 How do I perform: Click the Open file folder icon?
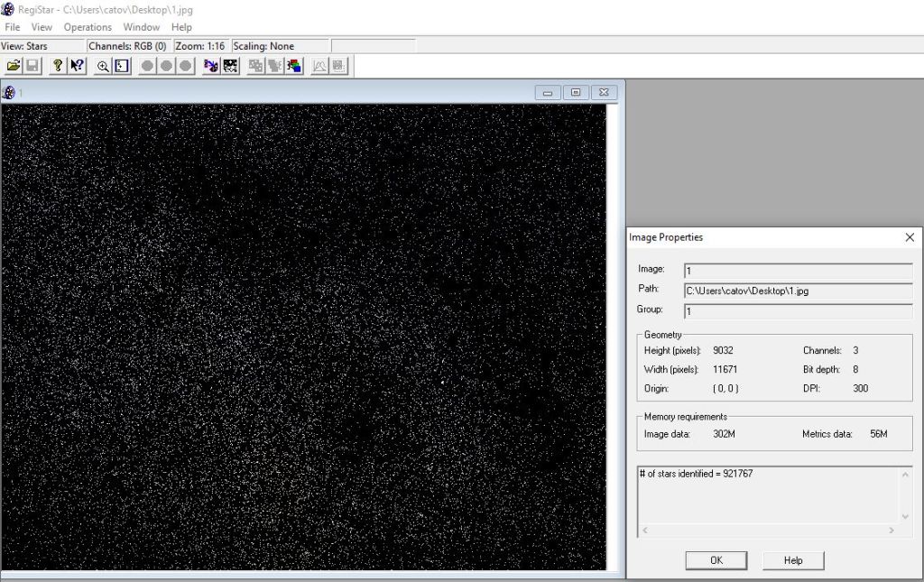point(13,66)
